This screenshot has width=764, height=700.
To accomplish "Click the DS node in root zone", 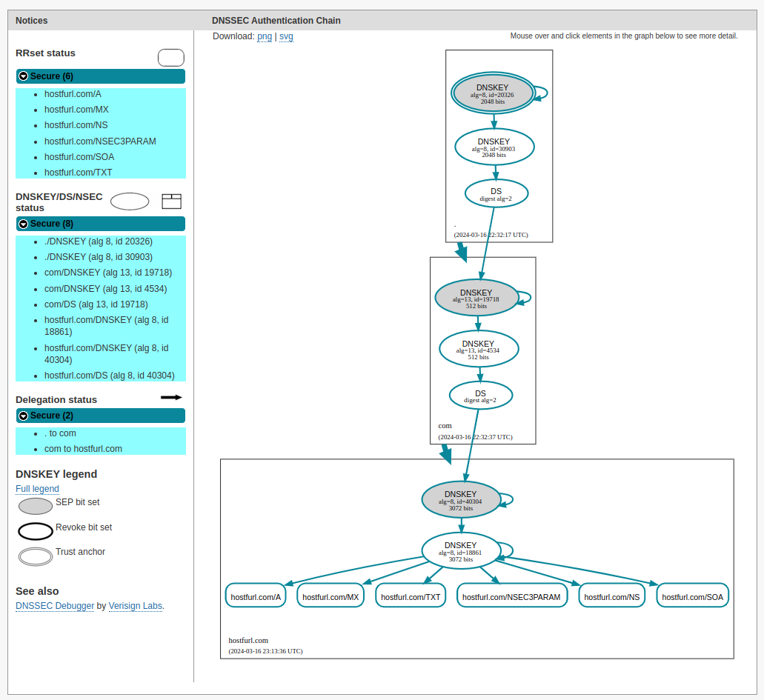I will click(496, 194).
